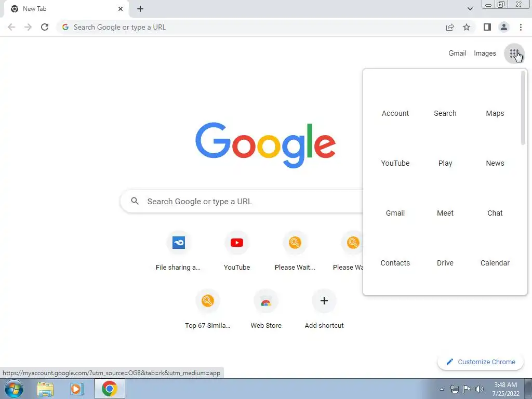Open the Chrome profile avatar icon
Screen dimensions: 532x399
[504, 27]
